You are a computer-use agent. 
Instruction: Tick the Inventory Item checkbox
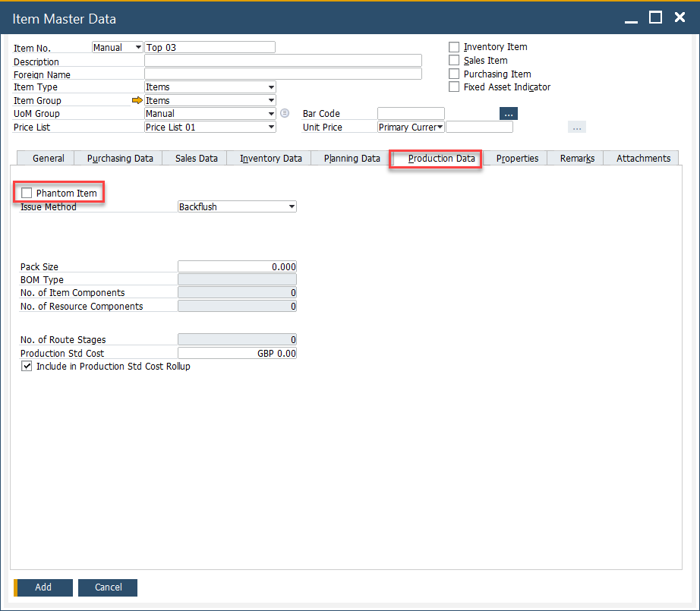tap(454, 47)
